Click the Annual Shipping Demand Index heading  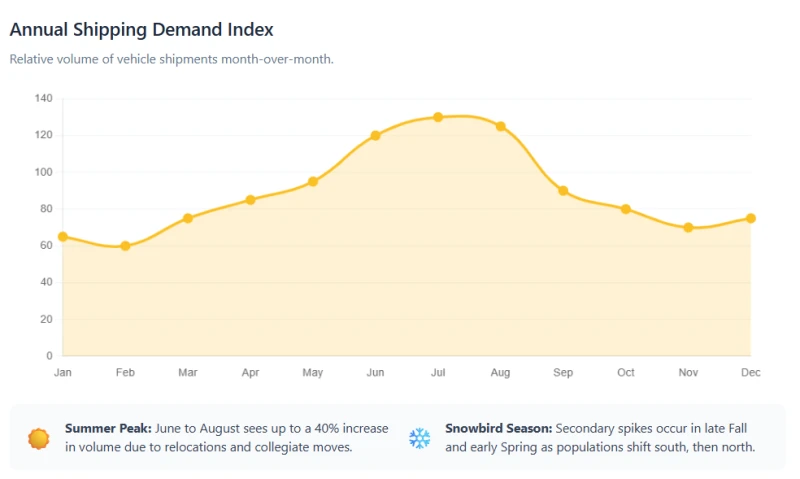(141, 30)
